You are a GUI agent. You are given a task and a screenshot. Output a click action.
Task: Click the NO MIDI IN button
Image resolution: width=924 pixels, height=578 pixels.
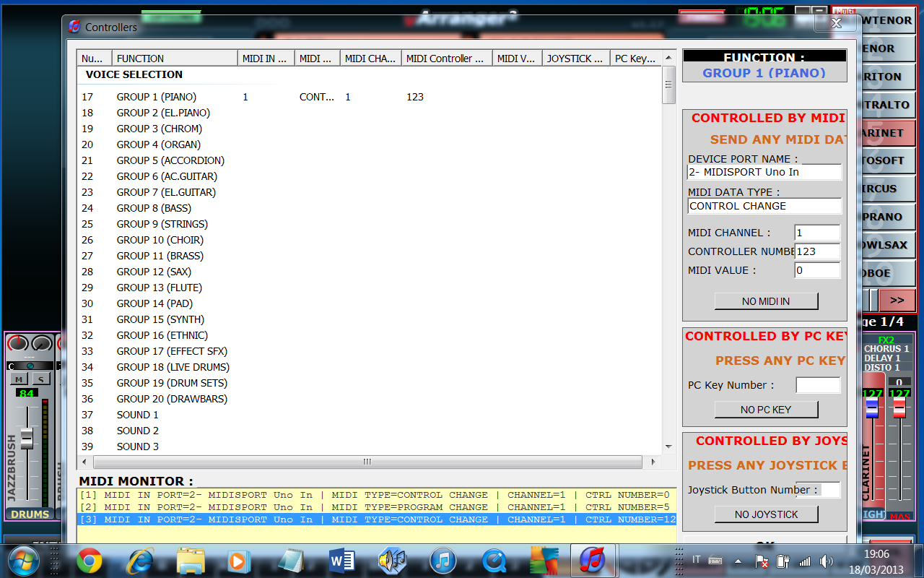click(x=766, y=301)
